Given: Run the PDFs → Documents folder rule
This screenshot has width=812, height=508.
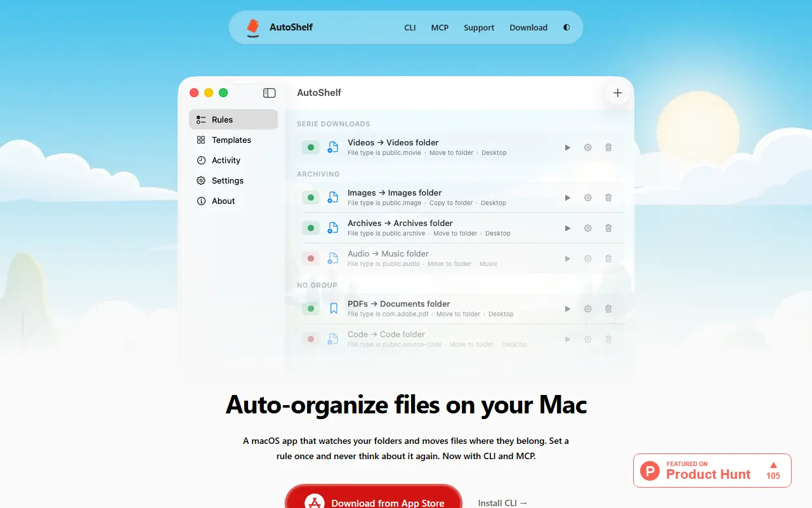Looking at the screenshot, I should point(568,309).
